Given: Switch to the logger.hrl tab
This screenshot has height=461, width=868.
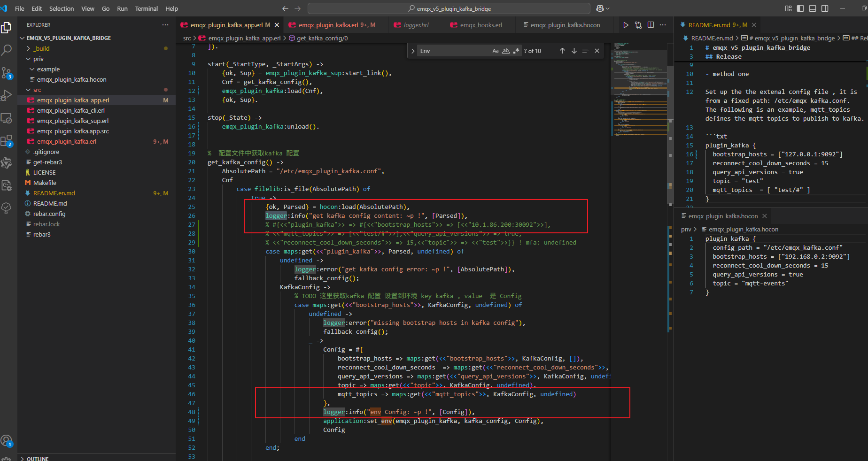Looking at the screenshot, I should [x=416, y=25].
